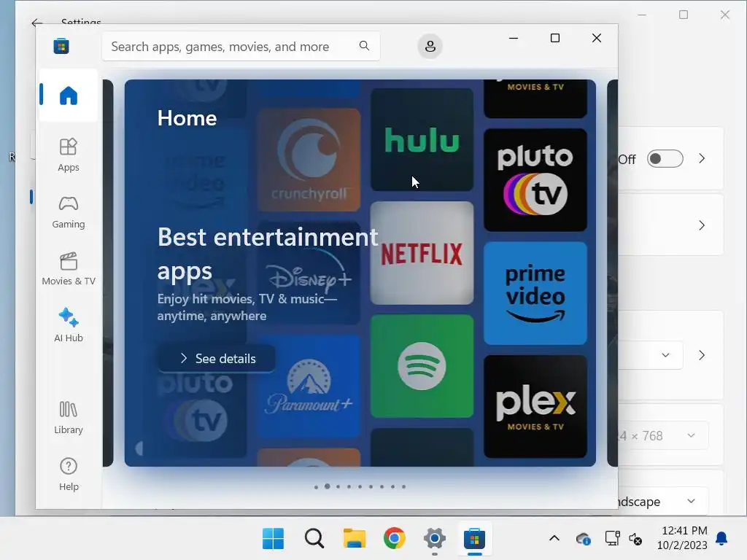Open the notification bell
The width and height of the screenshot is (747, 560).
pyautogui.click(x=721, y=539)
